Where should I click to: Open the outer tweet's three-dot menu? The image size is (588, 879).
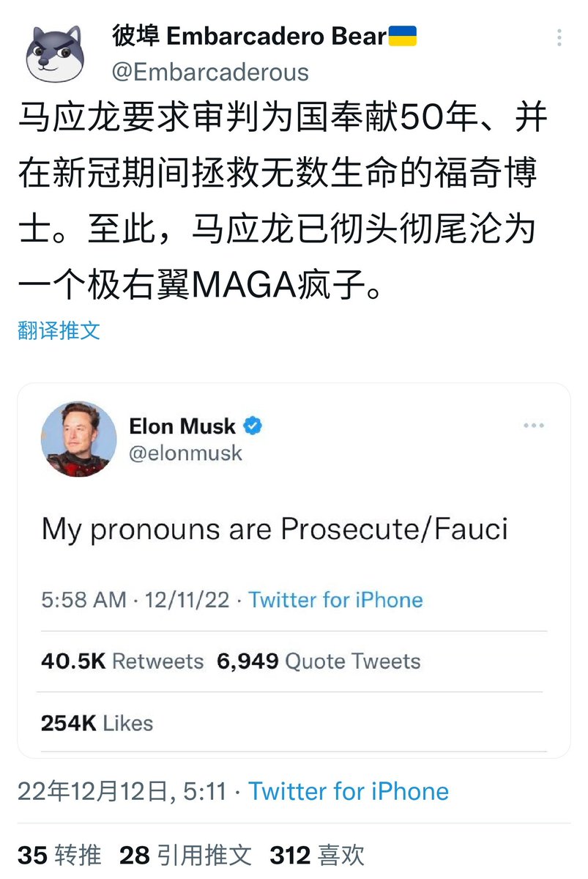tap(560, 37)
